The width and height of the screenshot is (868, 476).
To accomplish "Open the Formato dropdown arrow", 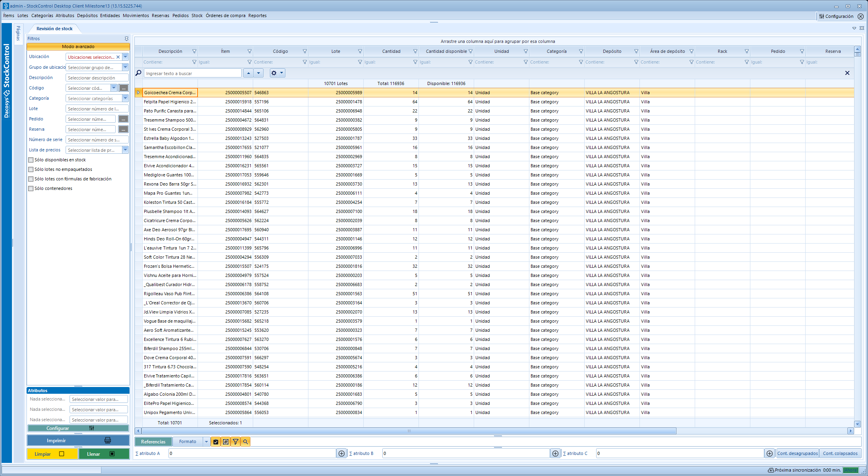I will tap(206, 442).
